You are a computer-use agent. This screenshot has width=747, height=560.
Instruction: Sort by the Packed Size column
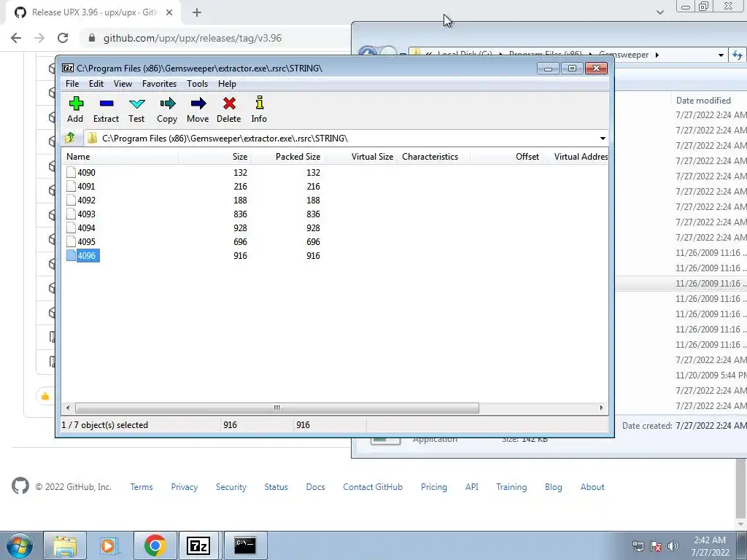(x=287, y=157)
